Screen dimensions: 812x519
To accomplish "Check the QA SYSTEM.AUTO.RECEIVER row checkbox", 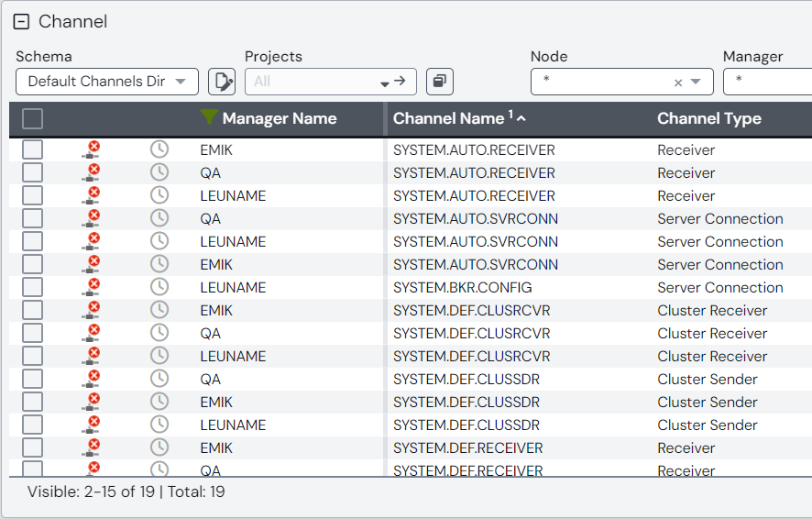I will coord(33,172).
